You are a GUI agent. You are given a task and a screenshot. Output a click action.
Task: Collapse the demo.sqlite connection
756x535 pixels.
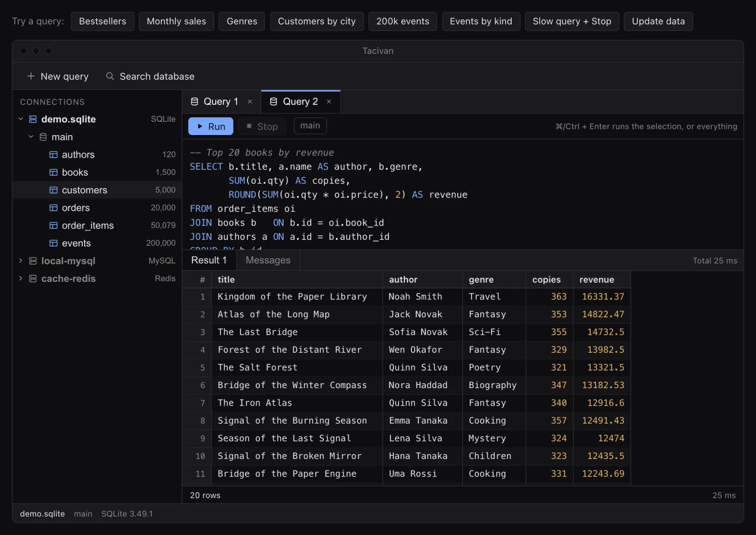[20, 119]
